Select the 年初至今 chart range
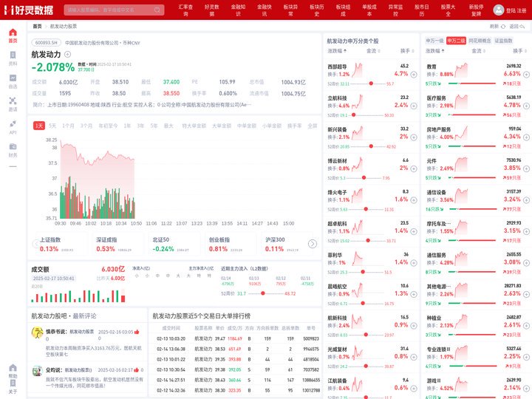The width and height of the screenshot is (532, 399). [108, 126]
